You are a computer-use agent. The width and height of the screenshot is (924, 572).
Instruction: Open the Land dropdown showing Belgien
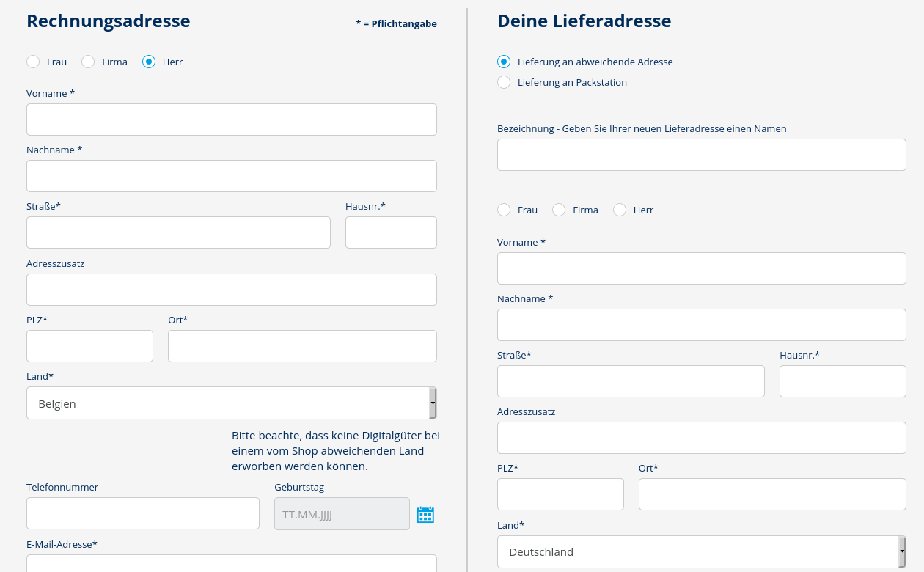(232, 403)
